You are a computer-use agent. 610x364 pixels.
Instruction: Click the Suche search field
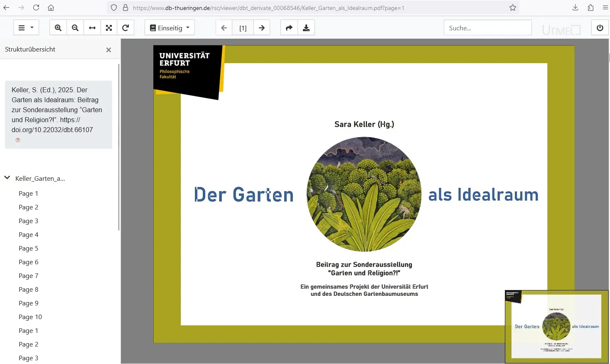tap(487, 28)
